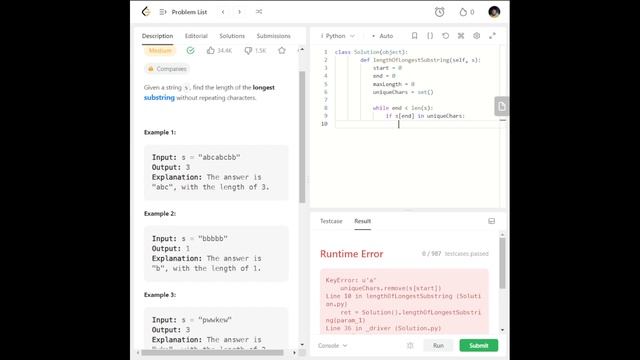
Task: Switch to the Result tab
Action: (x=362, y=221)
